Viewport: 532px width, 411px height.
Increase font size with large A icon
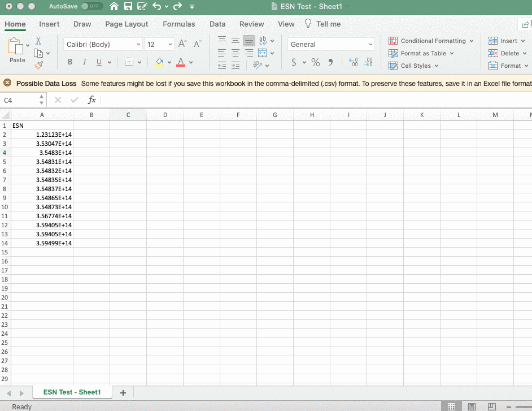point(182,44)
